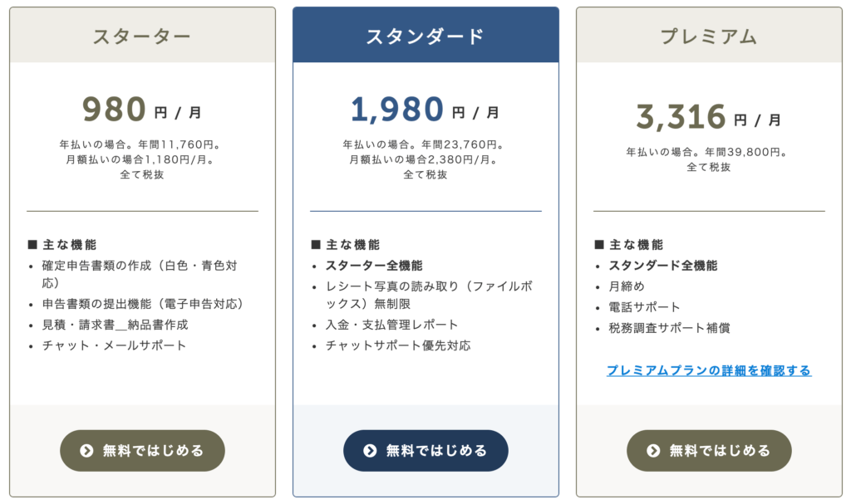Click arrow icon in プレミアム start button
The height and width of the screenshot is (504, 851).
pos(653,450)
